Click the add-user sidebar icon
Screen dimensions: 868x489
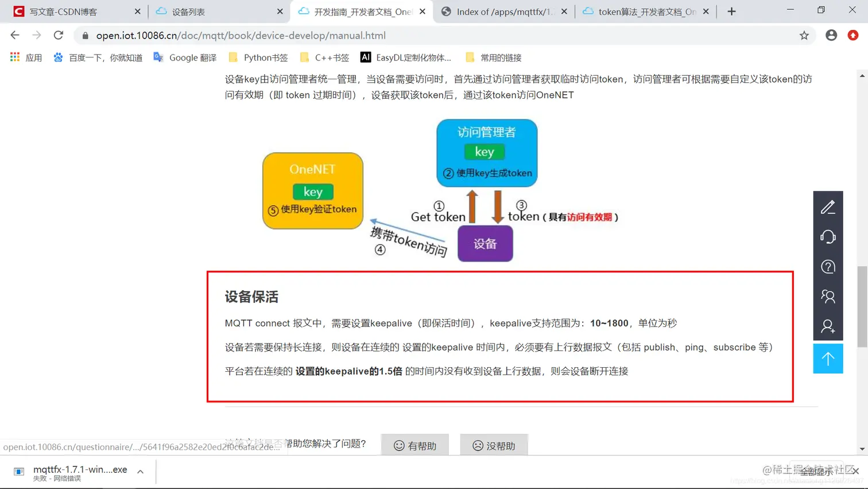tap(828, 326)
